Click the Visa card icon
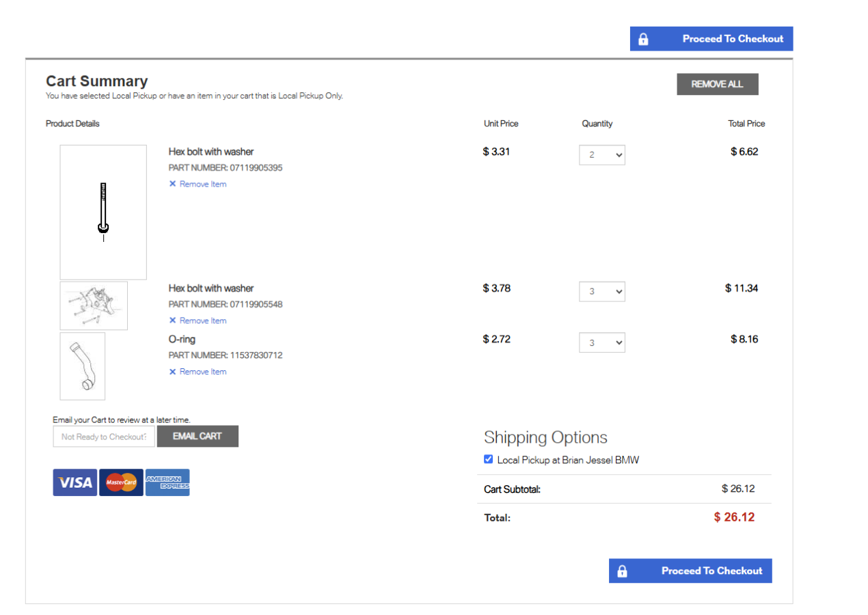The image size is (868, 615). (x=75, y=482)
